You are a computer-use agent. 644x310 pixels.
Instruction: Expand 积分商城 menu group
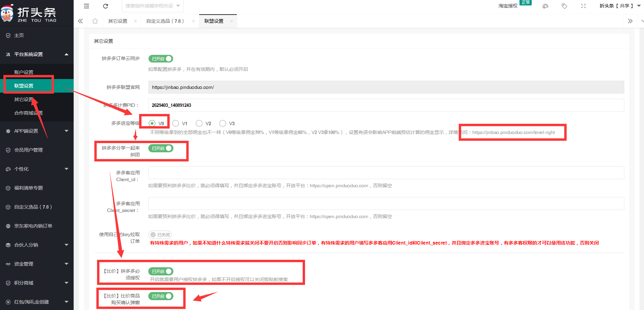coord(67,283)
